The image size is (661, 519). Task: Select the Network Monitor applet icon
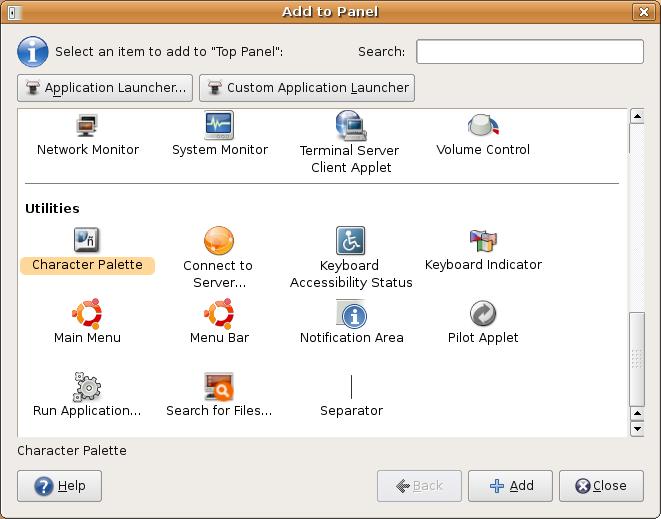[x=88, y=126]
